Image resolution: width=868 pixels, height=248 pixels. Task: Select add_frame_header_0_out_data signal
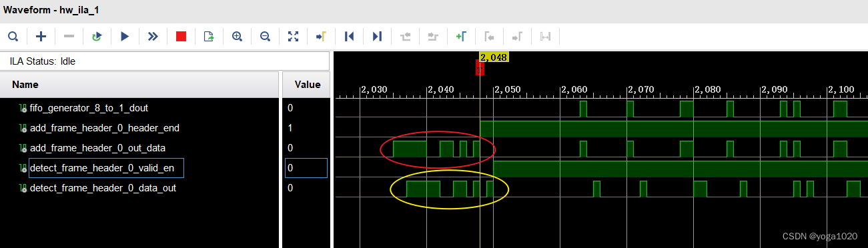tap(97, 147)
